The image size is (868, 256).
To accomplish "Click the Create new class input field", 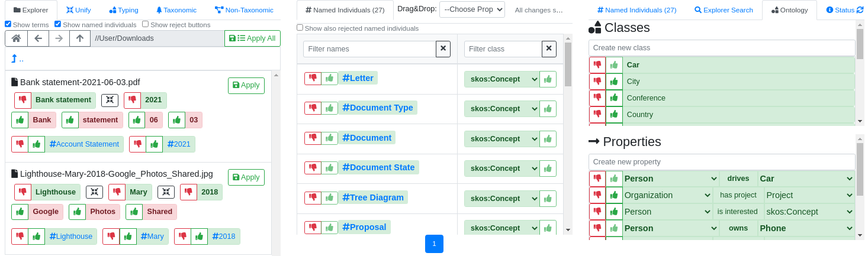I will pos(722,48).
